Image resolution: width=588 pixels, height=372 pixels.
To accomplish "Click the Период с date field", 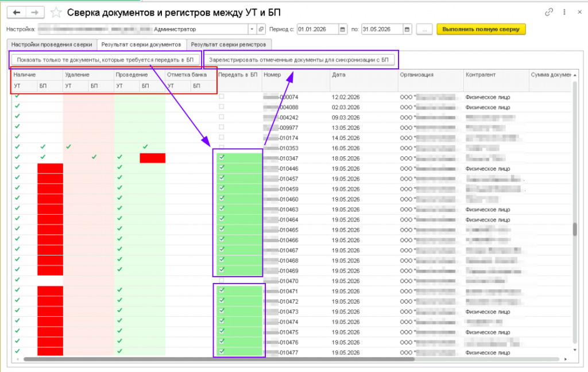I will tap(318, 29).
